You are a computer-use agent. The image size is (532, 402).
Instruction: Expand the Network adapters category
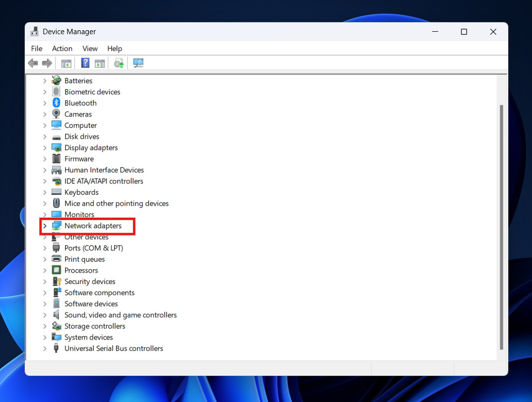(45, 226)
